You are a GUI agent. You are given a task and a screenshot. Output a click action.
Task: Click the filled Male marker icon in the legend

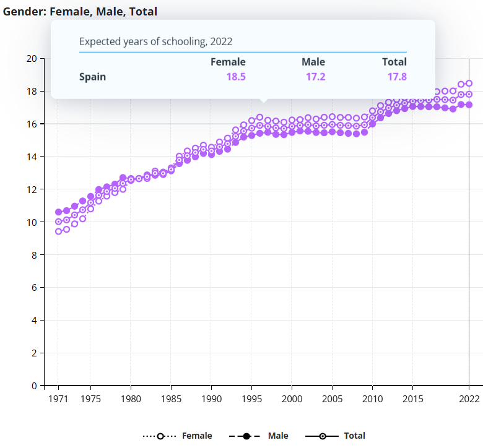[x=246, y=436]
